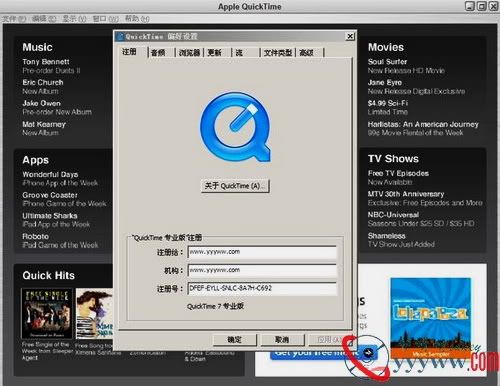Maximize the Apple QuickTime window

click(482, 6)
